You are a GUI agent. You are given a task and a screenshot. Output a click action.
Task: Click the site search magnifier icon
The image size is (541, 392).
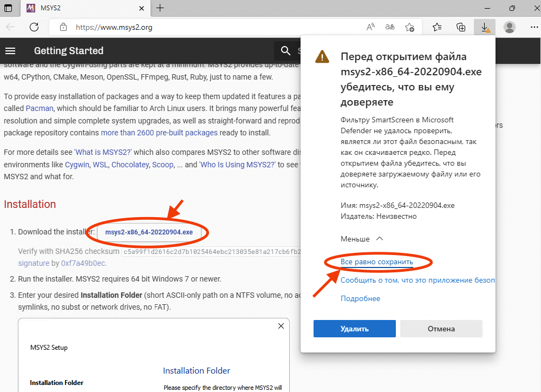[286, 51]
